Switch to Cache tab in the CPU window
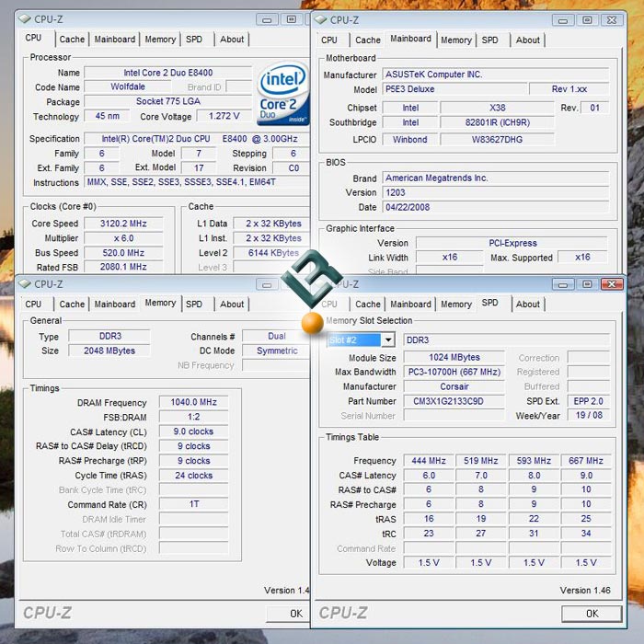The width and height of the screenshot is (644, 644). 72,40
